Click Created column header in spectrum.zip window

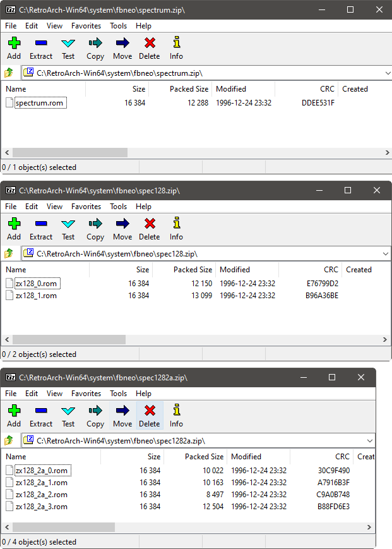(355, 89)
